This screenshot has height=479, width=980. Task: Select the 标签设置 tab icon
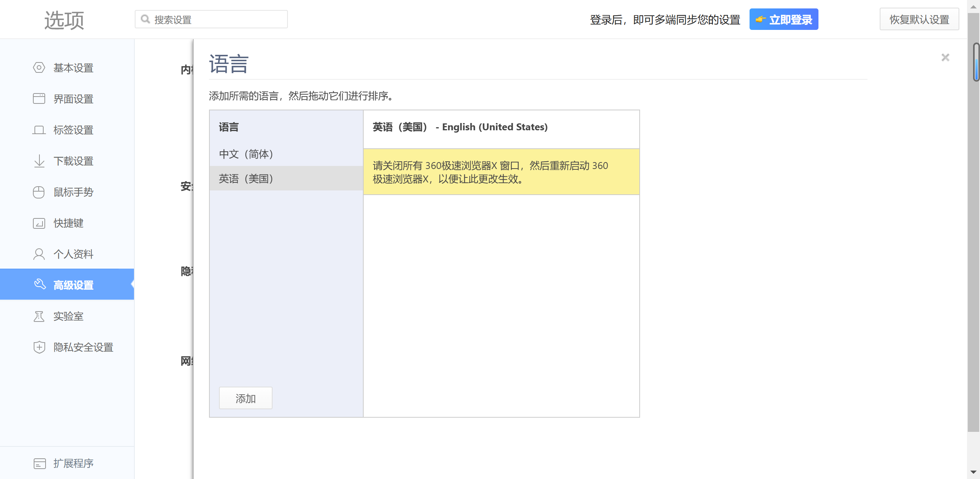coord(39,130)
